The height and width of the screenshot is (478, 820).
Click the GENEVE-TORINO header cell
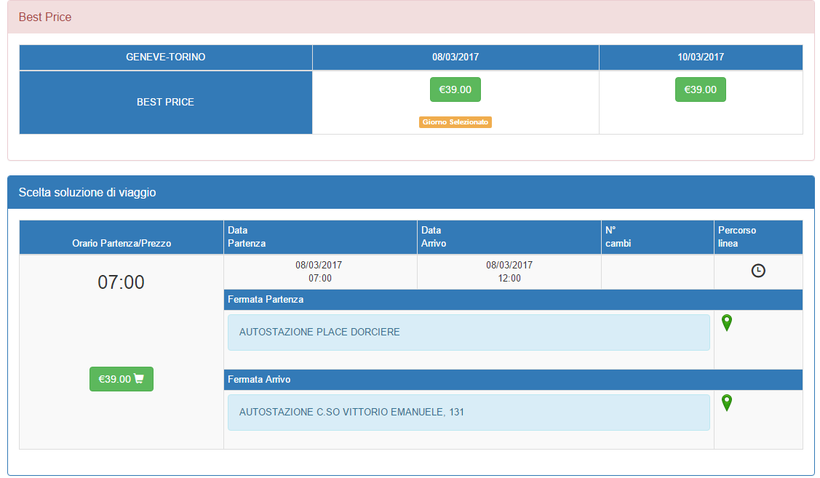(x=165, y=58)
